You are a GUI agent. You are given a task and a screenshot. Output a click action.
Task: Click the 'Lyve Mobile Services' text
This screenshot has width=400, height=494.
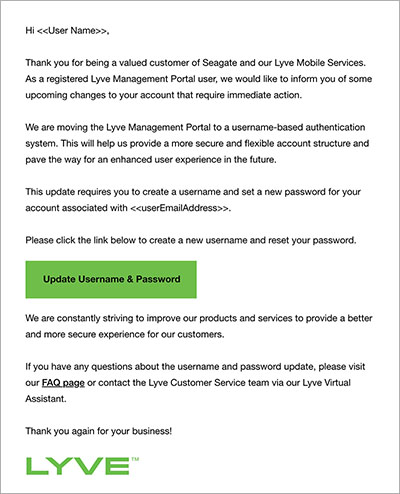(x=319, y=63)
